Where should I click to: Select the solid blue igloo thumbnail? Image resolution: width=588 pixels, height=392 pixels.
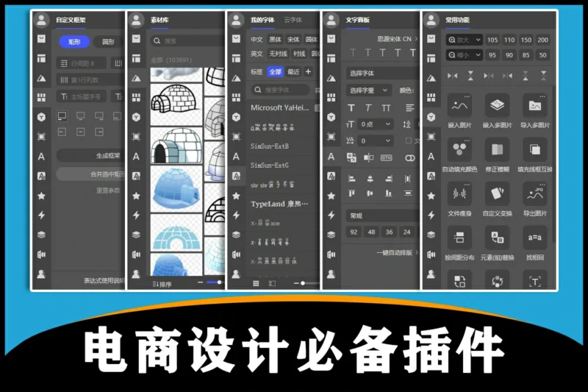[x=176, y=188]
